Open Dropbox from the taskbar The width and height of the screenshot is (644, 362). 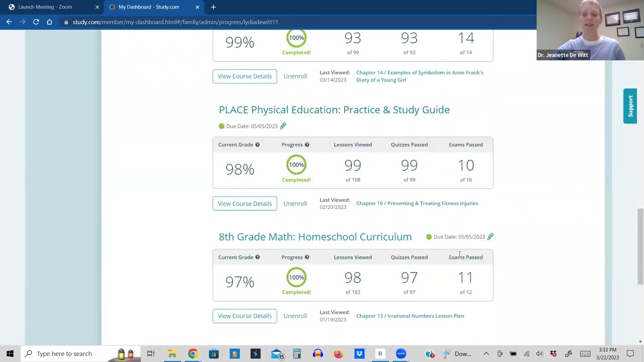(359, 353)
